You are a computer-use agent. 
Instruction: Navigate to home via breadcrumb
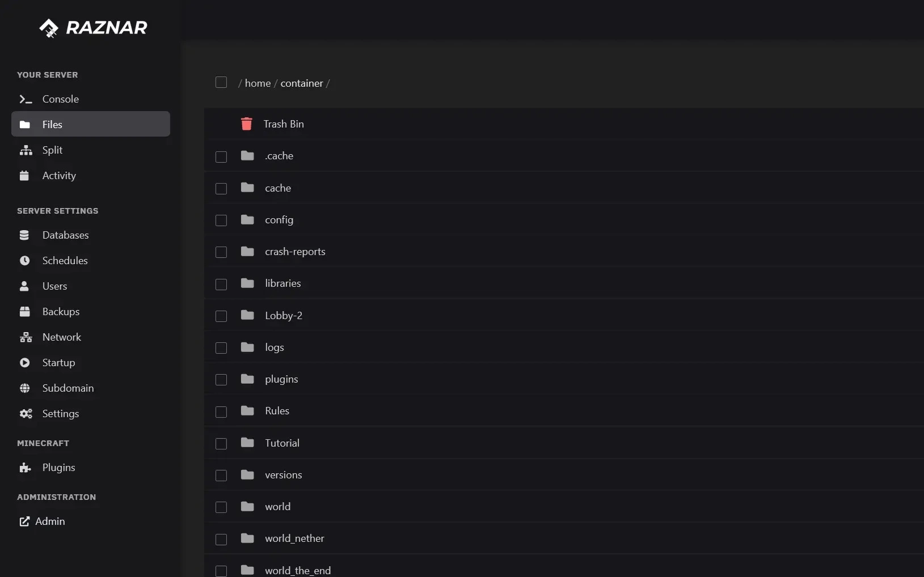(x=257, y=83)
